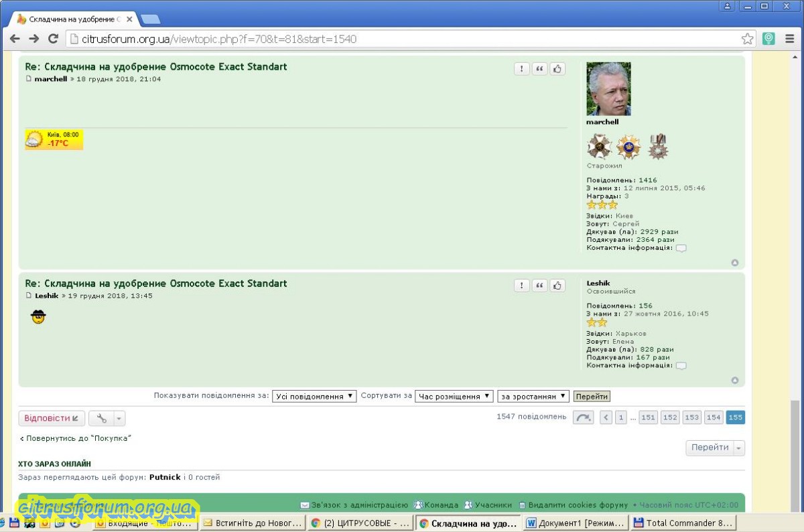Click the 'Повернутись до Покупка' link
Image resolution: width=804 pixels, height=532 pixels.
[x=75, y=438]
